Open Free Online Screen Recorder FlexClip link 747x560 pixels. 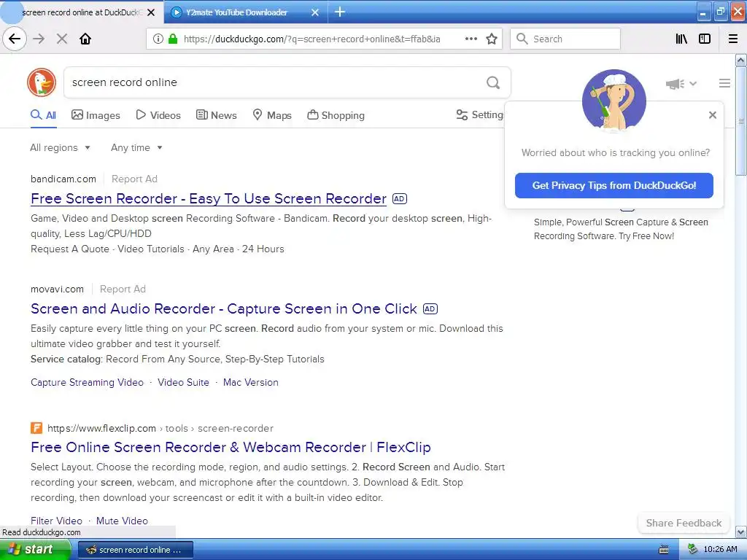pyautogui.click(x=231, y=447)
